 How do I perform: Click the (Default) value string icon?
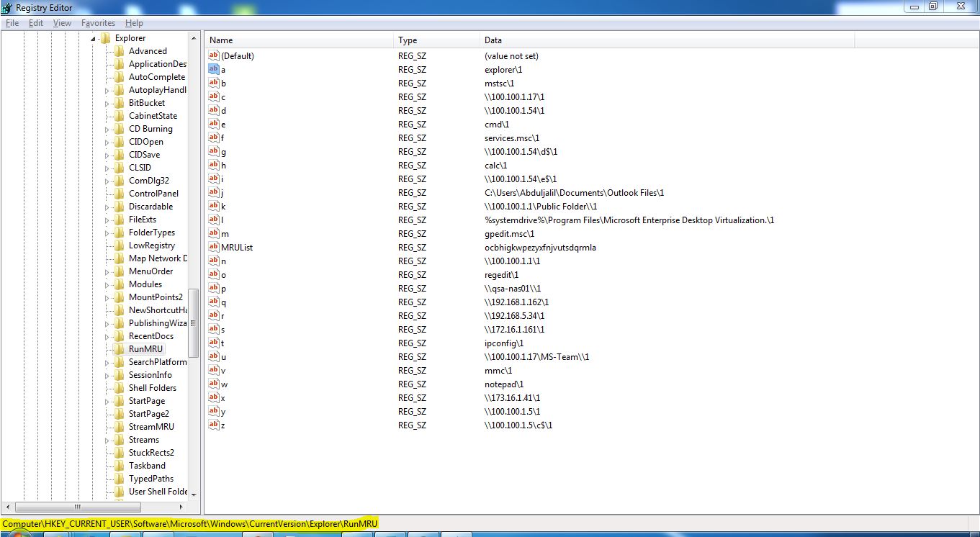pos(213,56)
